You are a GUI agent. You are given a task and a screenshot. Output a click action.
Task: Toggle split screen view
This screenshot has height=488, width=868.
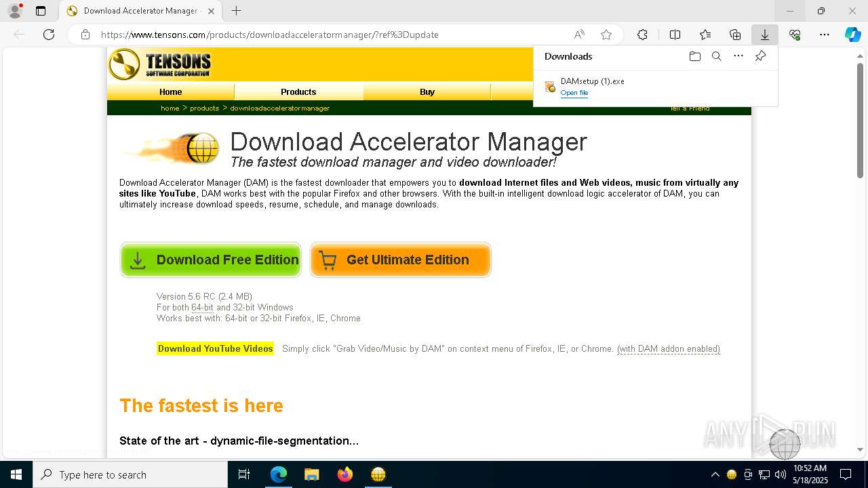point(675,35)
